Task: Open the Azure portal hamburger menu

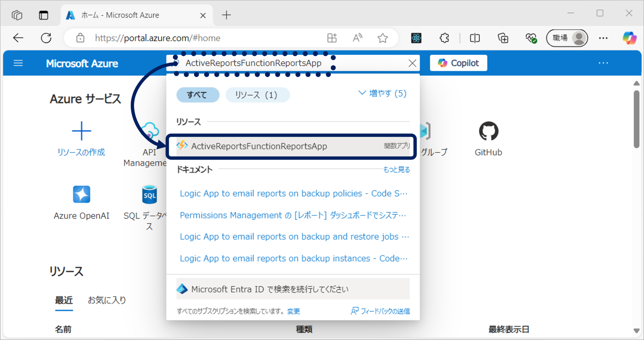Action: [18, 63]
